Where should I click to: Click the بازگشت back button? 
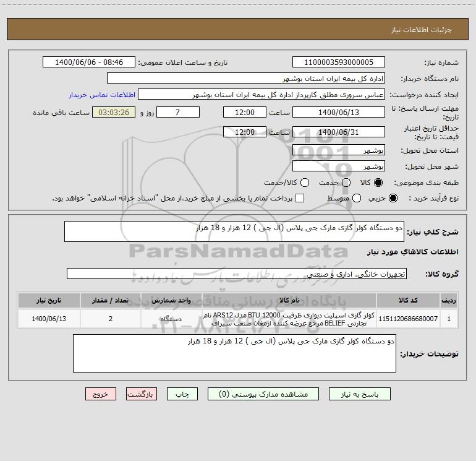[x=142, y=394]
